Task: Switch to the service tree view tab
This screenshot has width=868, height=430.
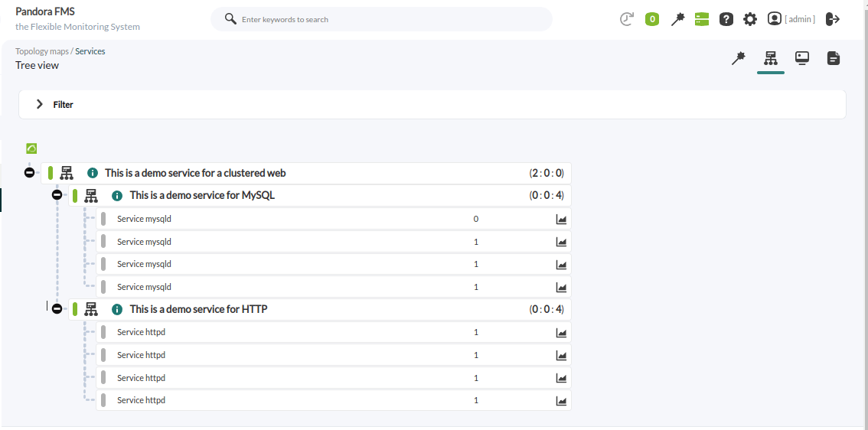Action: tap(770, 58)
